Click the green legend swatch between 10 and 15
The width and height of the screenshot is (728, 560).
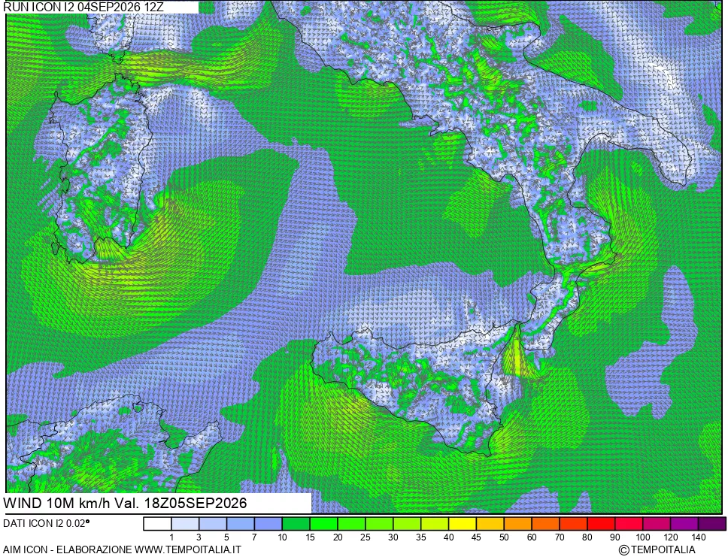[x=296, y=524]
